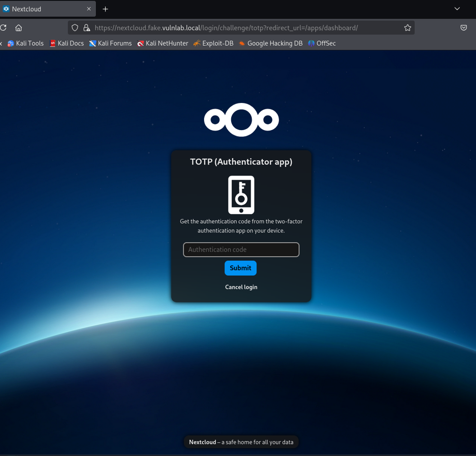Open a new tab with plus button
Image resolution: width=476 pixels, height=456 pixels.
(105, 9)
